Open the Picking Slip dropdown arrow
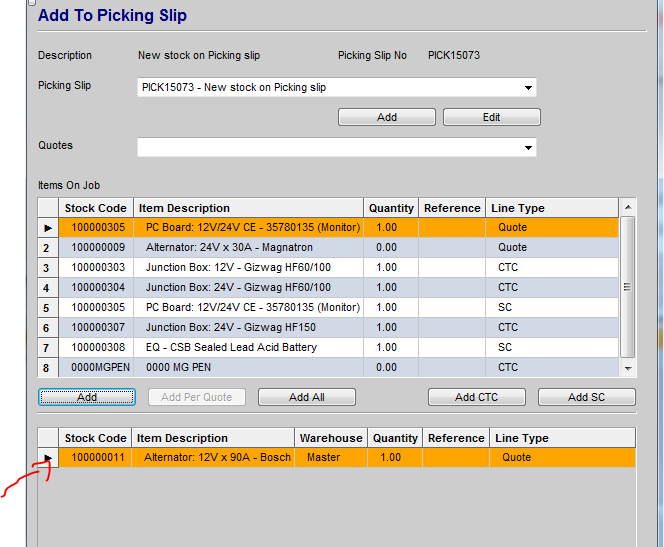The image size is (664, 547). pos(527,88)
